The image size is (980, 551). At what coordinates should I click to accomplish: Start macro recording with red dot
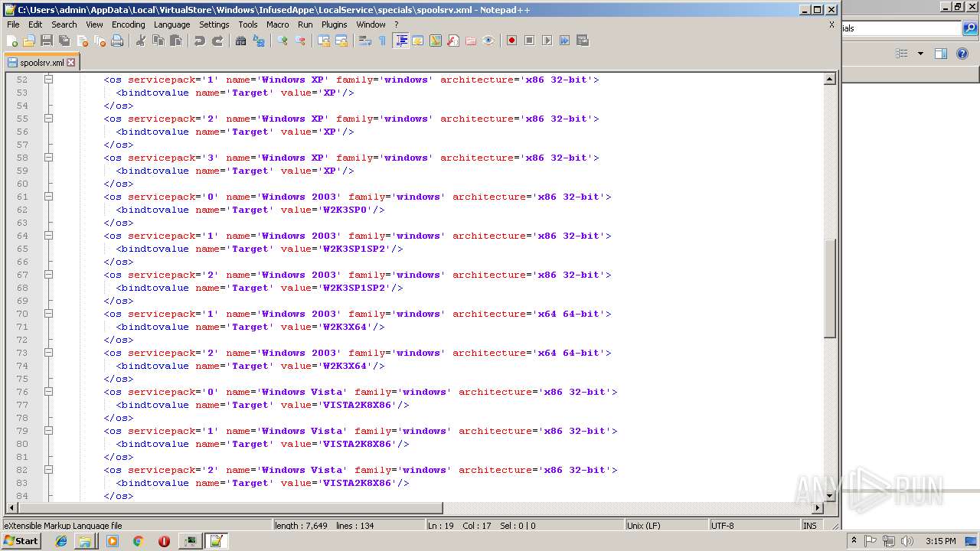pos(511,41)
